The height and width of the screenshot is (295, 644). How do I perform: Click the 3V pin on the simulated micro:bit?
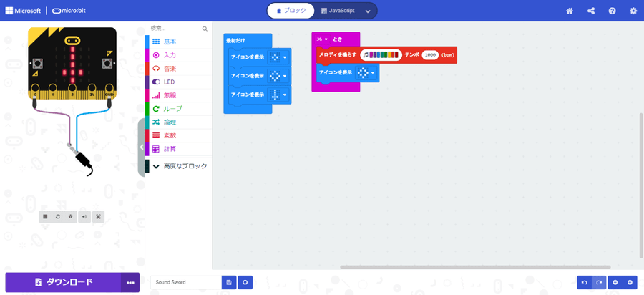(x=93, y=90)
